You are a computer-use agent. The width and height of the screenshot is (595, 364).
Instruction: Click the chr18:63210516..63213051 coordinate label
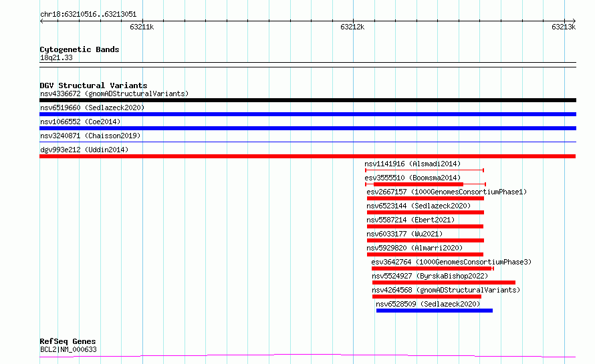(88, 15)
